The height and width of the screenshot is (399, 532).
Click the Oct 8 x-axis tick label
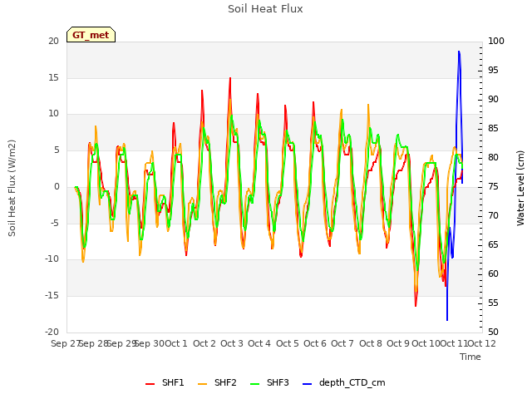point(371,343)
